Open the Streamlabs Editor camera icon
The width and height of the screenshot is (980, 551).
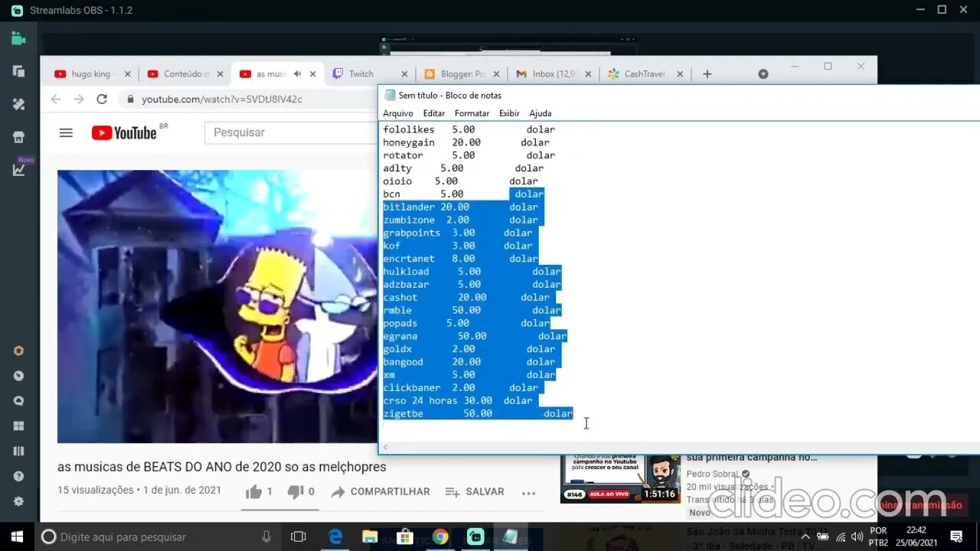18,38
